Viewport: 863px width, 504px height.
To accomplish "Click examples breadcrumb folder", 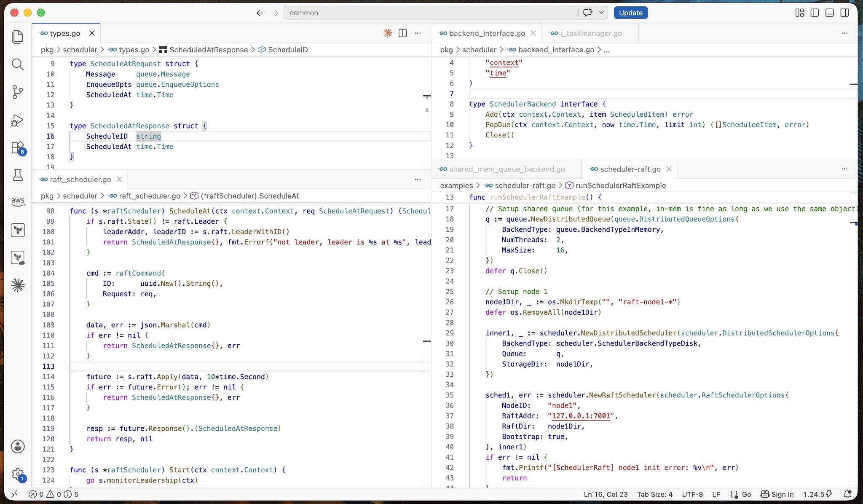I will 456,185.
